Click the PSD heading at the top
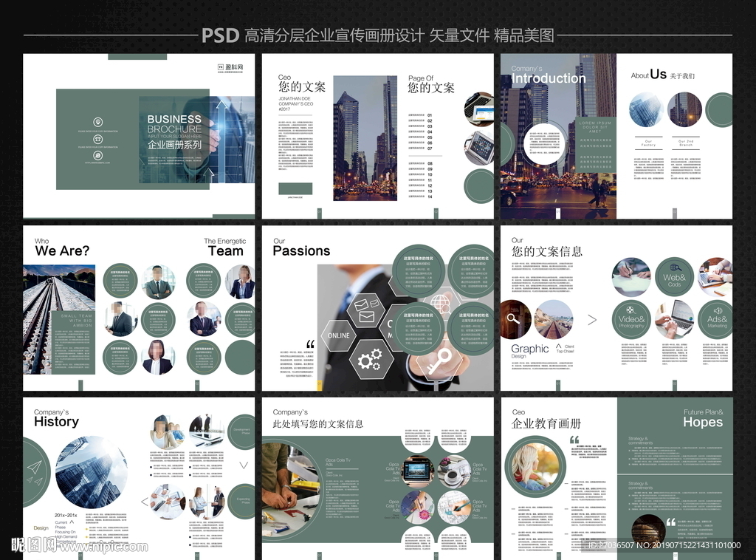The image size is (756, 560). (x=220, y=35)
